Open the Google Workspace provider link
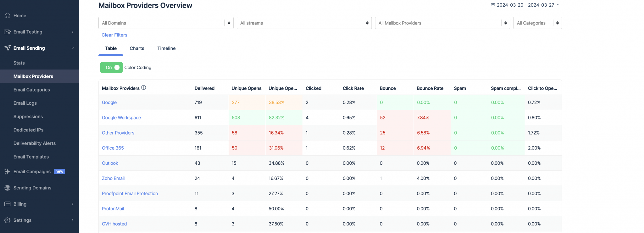This screenshot has height=233, width=644. coord(121,118)
